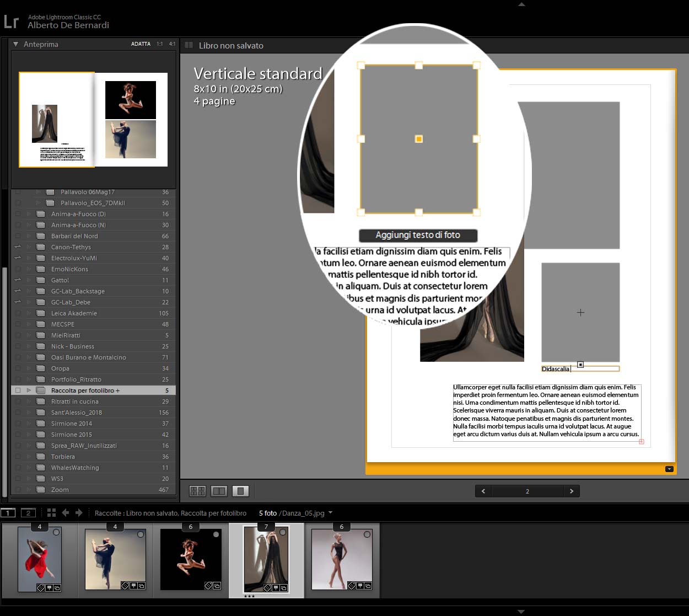689x616 pixels.
Task: Toggle checkbox next to Anima-a-Fuoco (D)
Action: coord(18,214)
